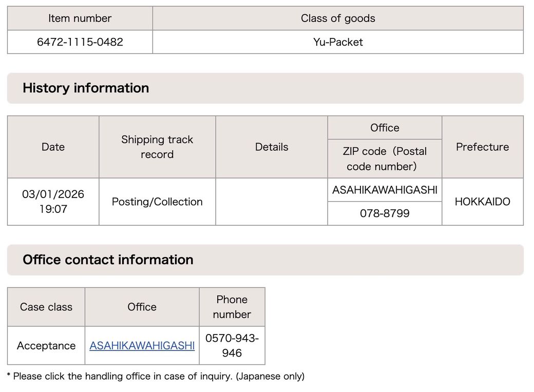This screenshot has height=392, width=534.
Task: Select ASAHIKAWAHIGASHI text in the history table
Action: pos(385,190)
